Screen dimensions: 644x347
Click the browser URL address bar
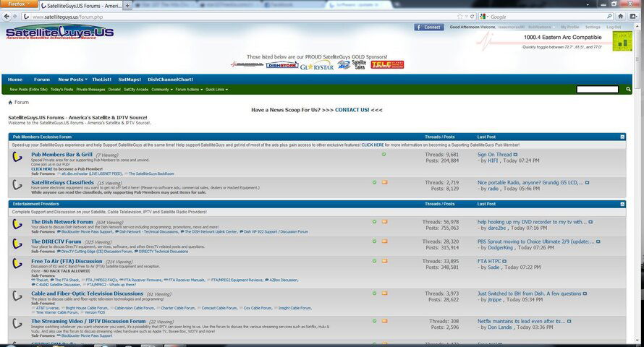point(238,17)
